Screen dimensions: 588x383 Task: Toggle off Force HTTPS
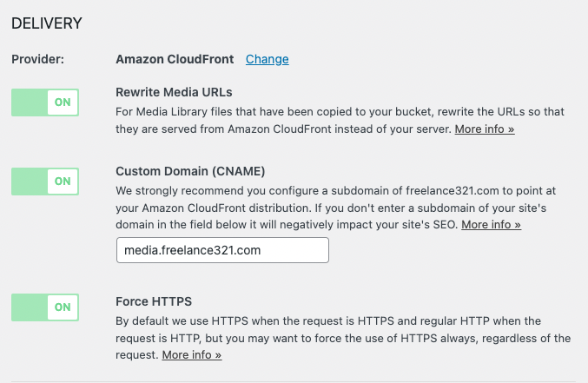tap(45, 307)
